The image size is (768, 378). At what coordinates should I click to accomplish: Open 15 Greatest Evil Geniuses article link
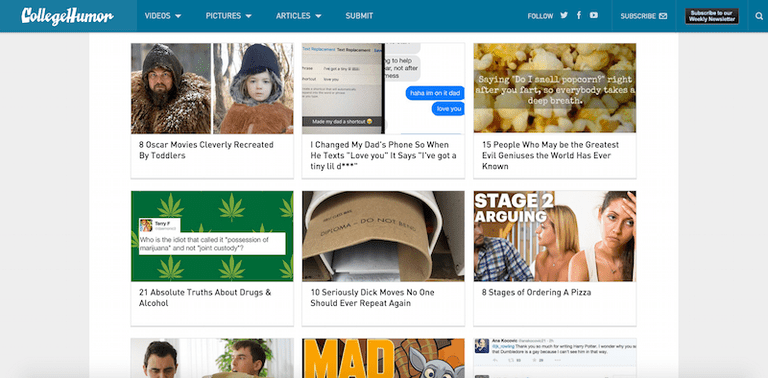click(550, 156)
